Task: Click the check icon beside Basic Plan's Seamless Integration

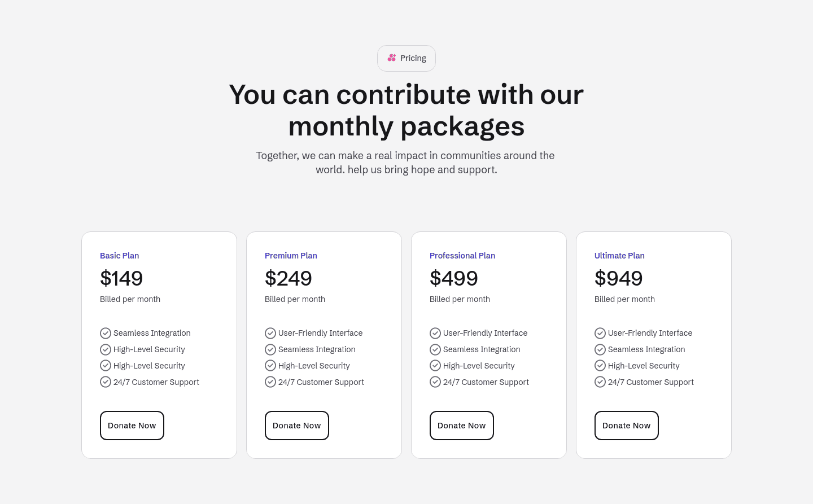Action: click(x=106, y=333)
